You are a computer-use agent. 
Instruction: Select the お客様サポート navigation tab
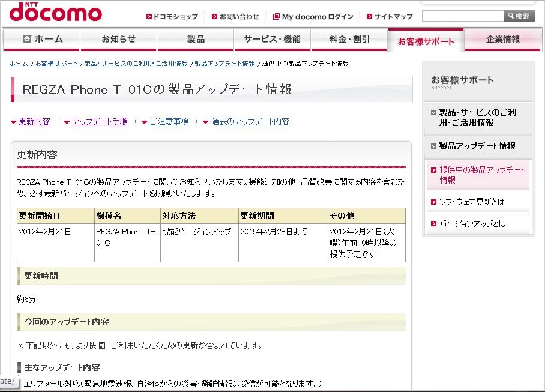(426, 41)
